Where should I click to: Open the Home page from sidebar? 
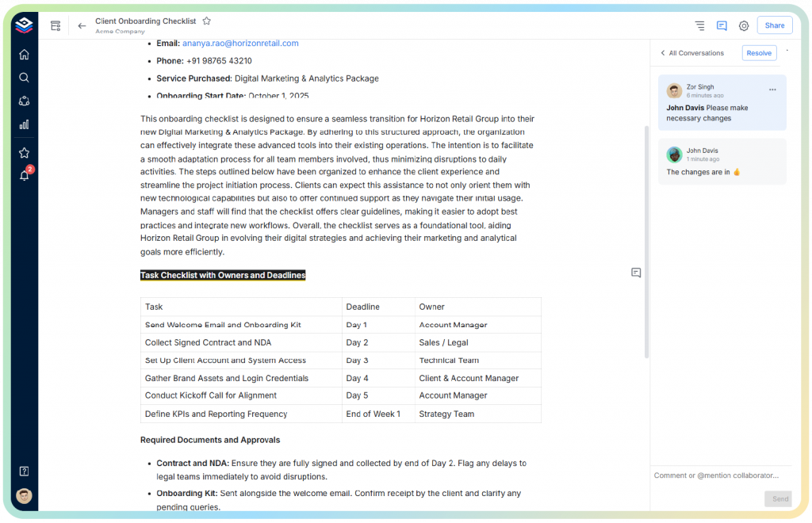[x=24, y=55]
